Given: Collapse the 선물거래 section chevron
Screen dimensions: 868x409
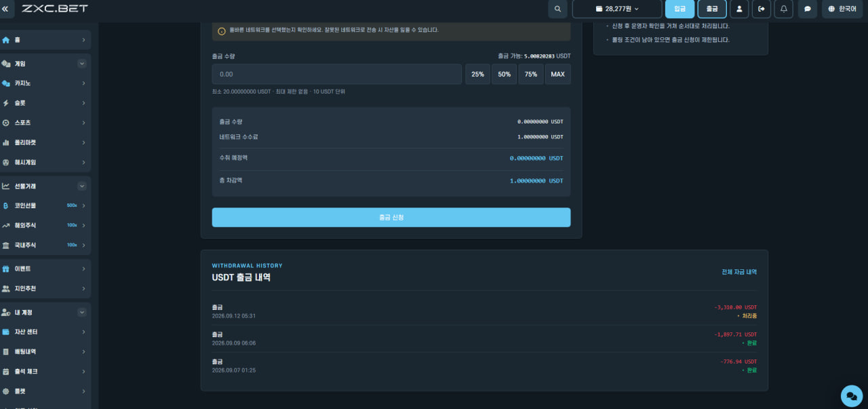Looking at the screenshot, I should click(x=82, y=186).
